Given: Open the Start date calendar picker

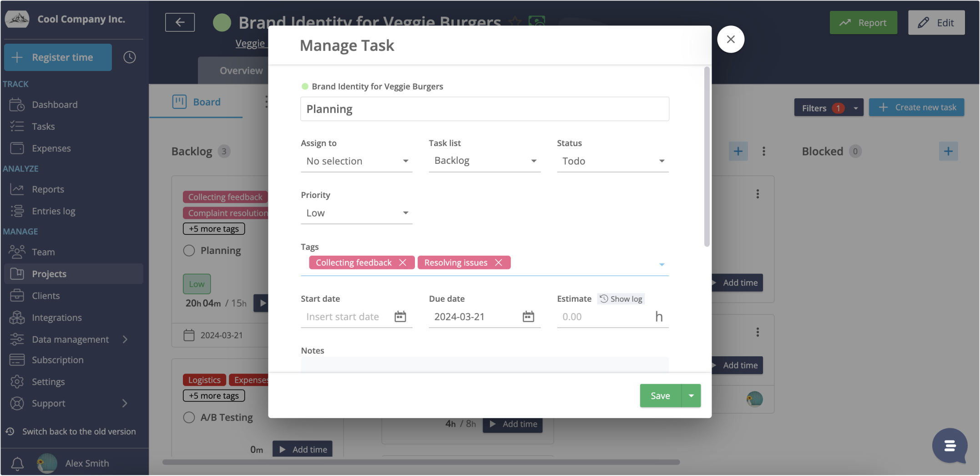Looking at the screenshot, I should [x=400, y=317].
